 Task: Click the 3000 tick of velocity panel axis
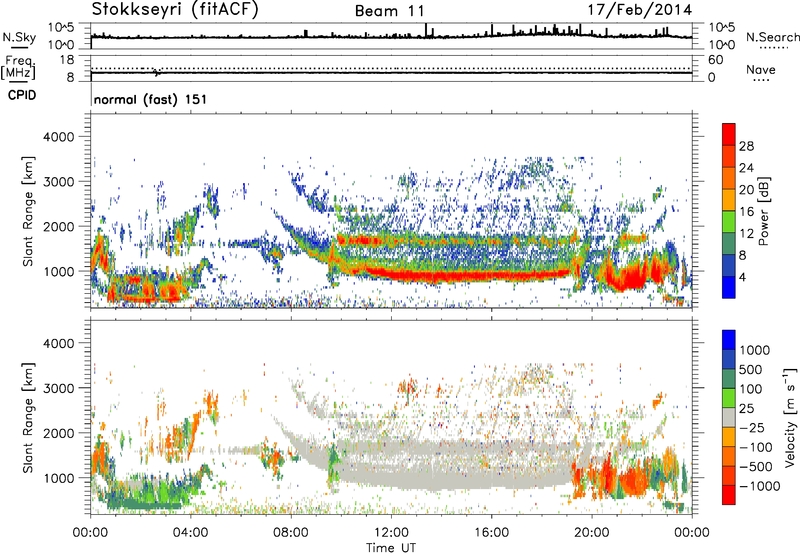tap(58, 388)
